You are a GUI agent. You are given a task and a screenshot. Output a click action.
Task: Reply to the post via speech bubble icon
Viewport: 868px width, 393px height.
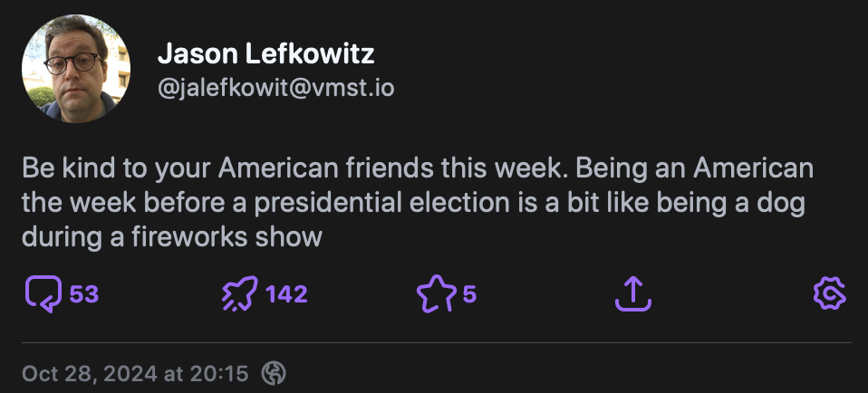(43, 294)
